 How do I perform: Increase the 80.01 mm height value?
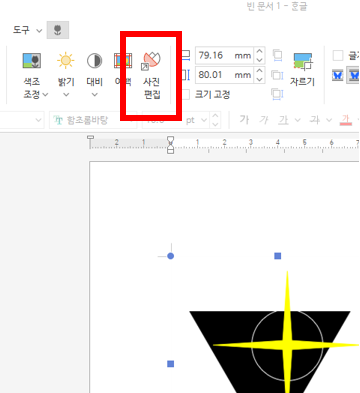pyautogui.click(x=260, y=70)
